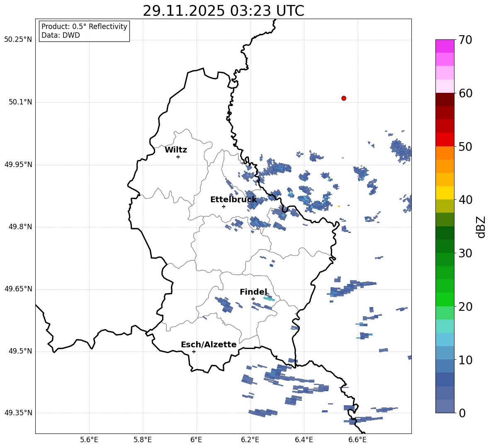This screenshot has height=448, width=491.
Task: Click the 6°E longitude label
Action: [196, 440]
